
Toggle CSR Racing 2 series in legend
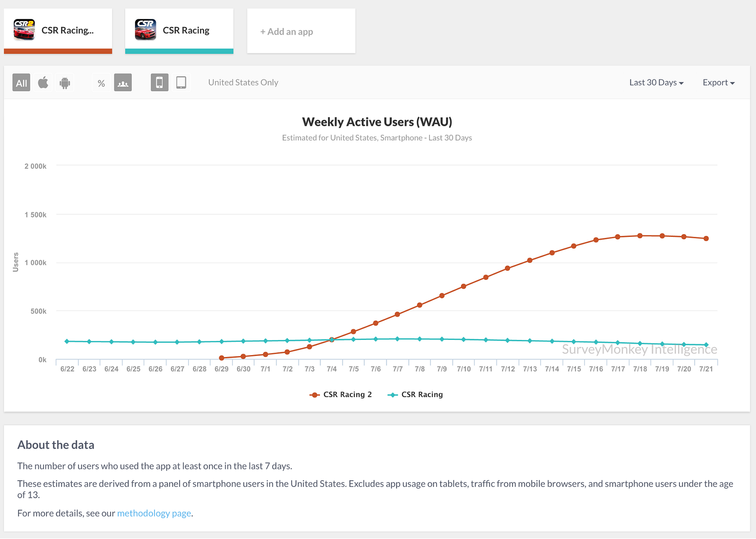click(341, 395)
